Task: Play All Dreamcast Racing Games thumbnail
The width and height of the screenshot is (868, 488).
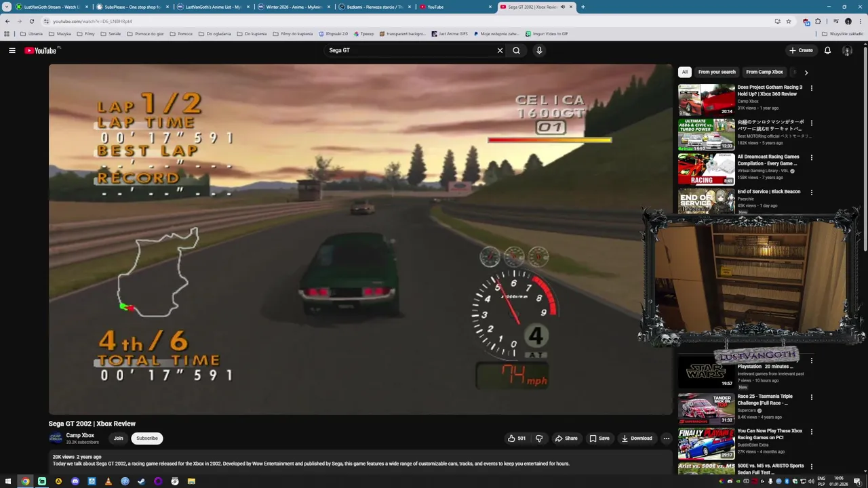Action: coord(706,169)
